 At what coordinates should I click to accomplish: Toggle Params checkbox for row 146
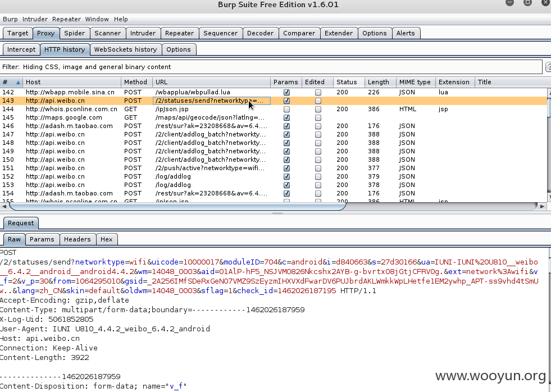(x=287, y=126)
